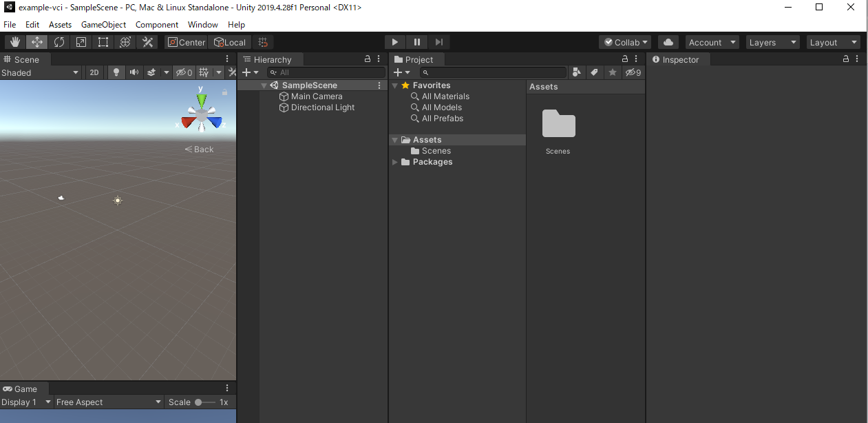The width and height of the screenshot is (868, 423).
Task: Open the Free Aspect dropdown
Action: (x=109, y=402)
